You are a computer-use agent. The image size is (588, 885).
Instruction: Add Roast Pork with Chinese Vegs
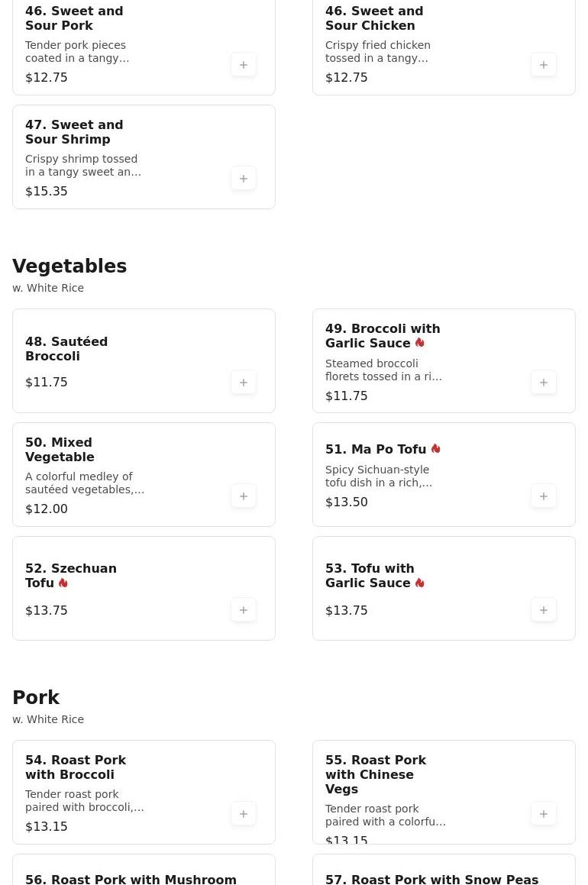tap(544, 814)
